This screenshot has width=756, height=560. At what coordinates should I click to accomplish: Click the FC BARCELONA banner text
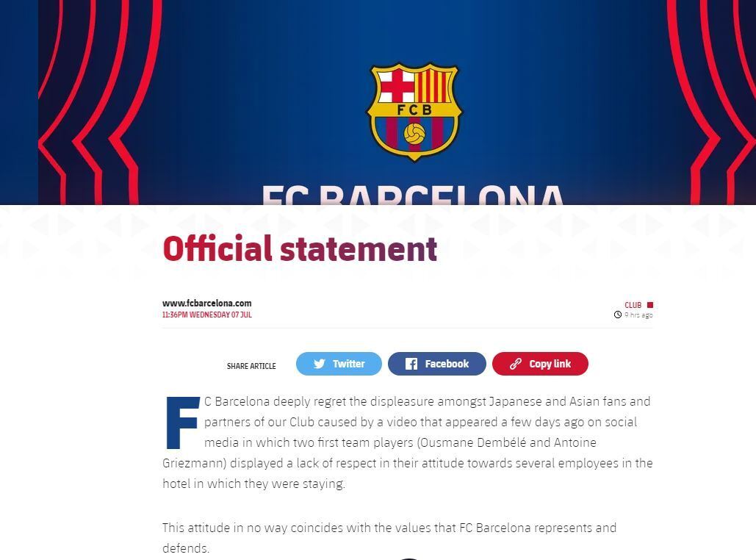(412, 195)
